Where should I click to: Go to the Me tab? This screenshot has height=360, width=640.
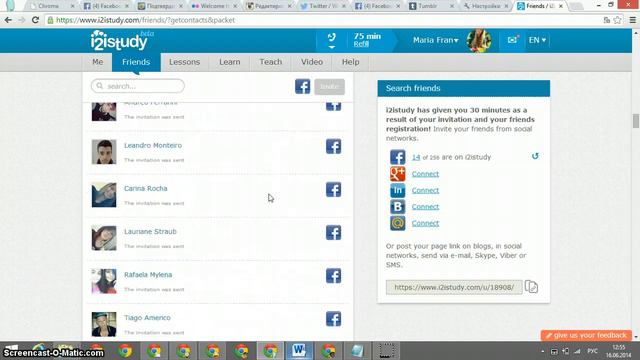[x=98, y=62]
